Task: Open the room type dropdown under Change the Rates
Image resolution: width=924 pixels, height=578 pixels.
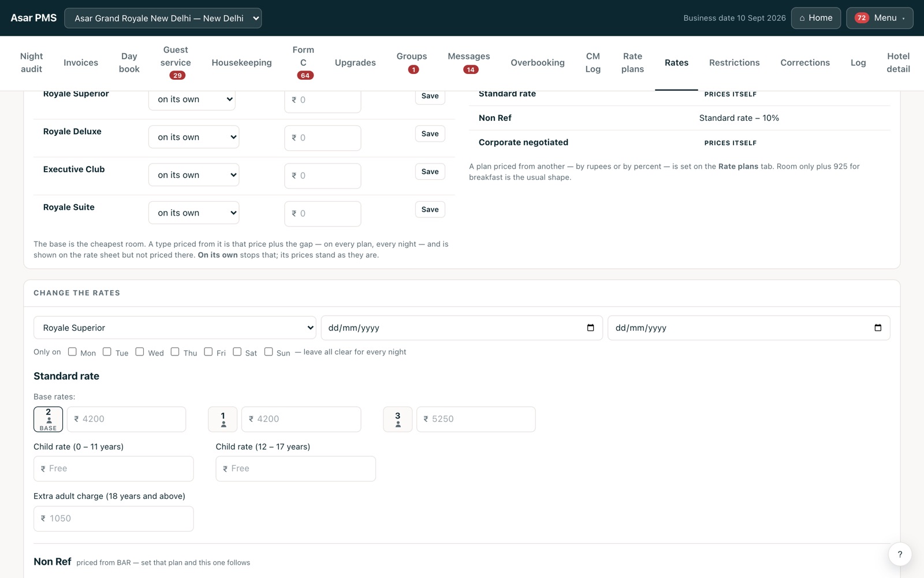Action: point(175,328)
